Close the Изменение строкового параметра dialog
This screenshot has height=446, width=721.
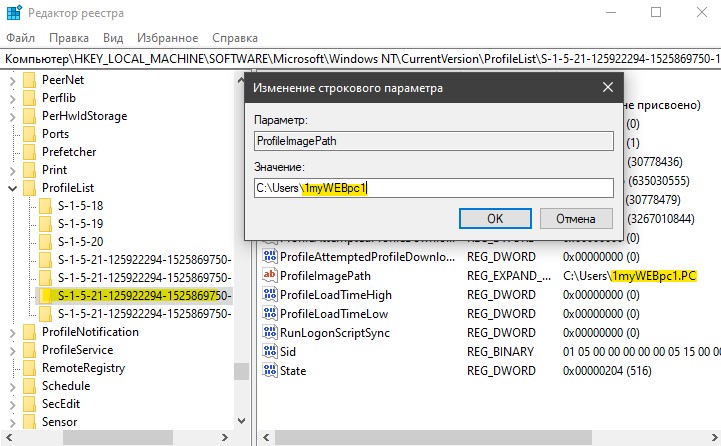(x=608, y=87)
